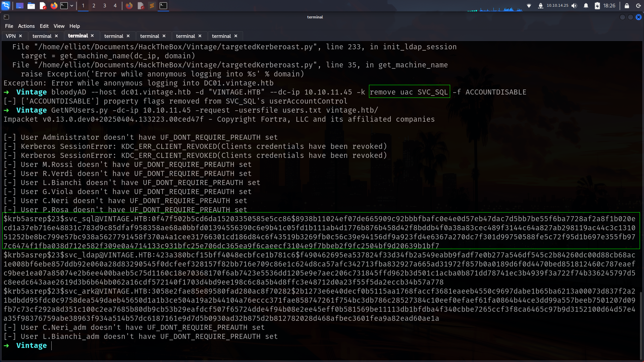Lock the screen with the padlock icon

tap(627, 6)
